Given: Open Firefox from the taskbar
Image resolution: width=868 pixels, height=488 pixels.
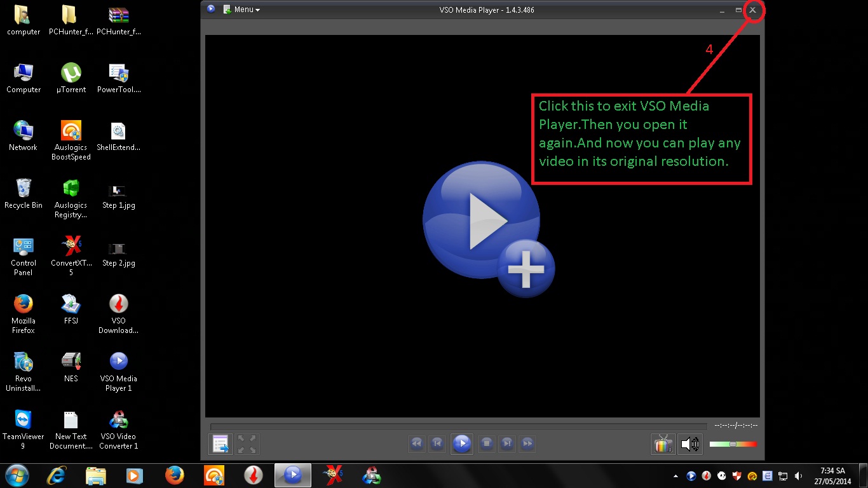Looking at the screenshot, I should pos(174,475).
